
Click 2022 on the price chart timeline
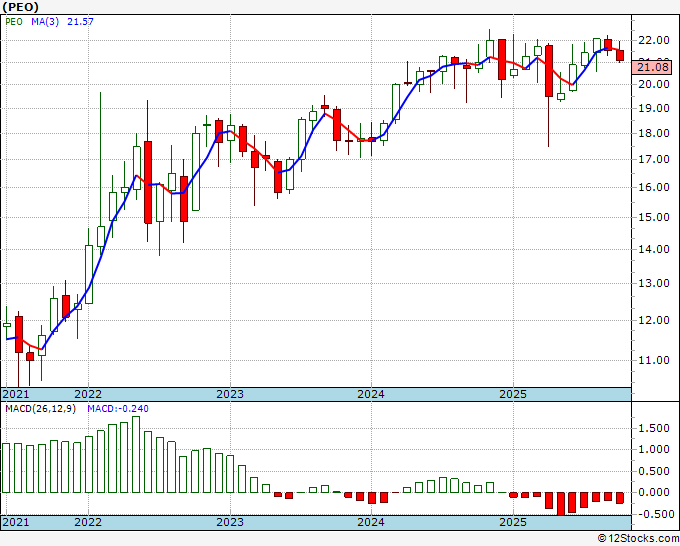pyautogui.click(x=88, y=394)
